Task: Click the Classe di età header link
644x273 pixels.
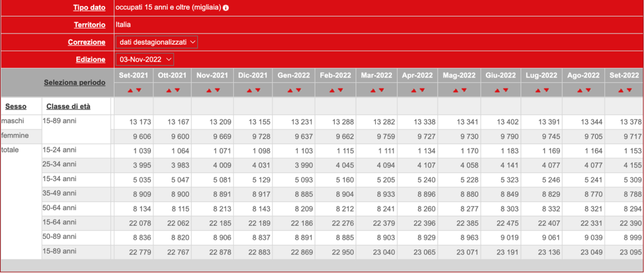Action: click(69, 107)
